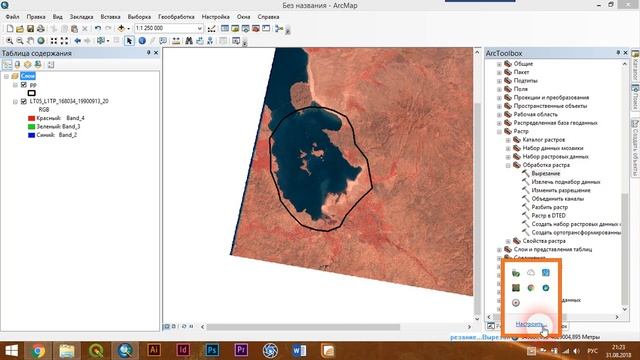Toggle auto-hide pin on ArcToolbox panel

point(618,53)
